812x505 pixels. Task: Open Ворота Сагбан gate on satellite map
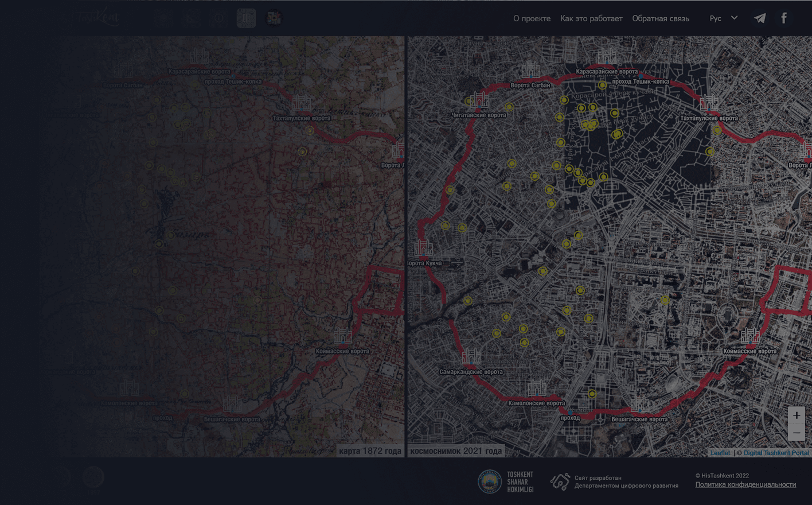coord(530,71)
